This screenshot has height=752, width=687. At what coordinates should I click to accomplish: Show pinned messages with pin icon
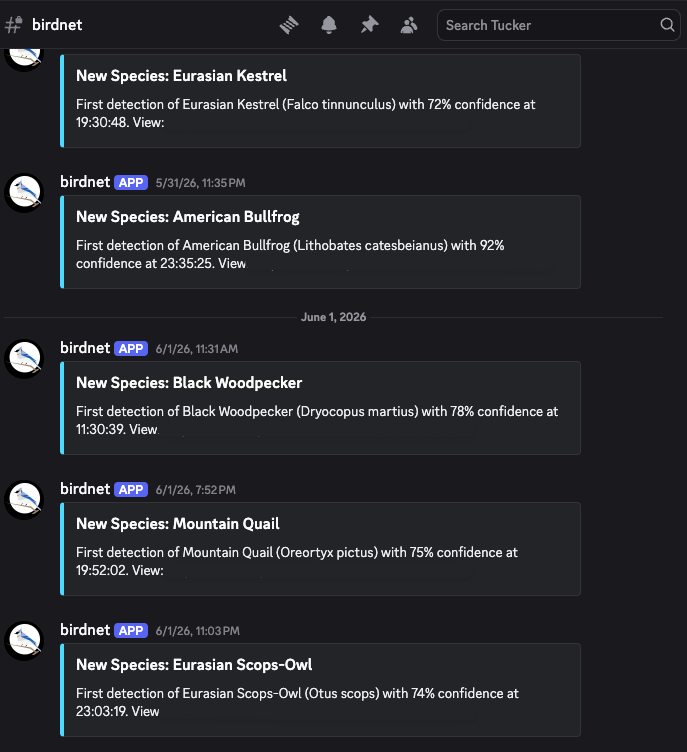pos(369,25)
